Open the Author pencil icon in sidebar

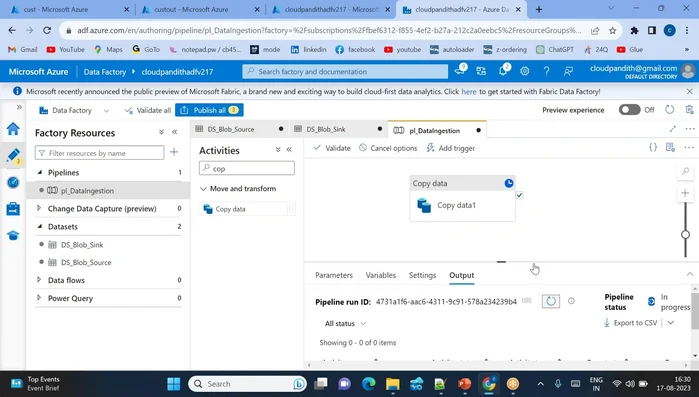coord(13,156)
